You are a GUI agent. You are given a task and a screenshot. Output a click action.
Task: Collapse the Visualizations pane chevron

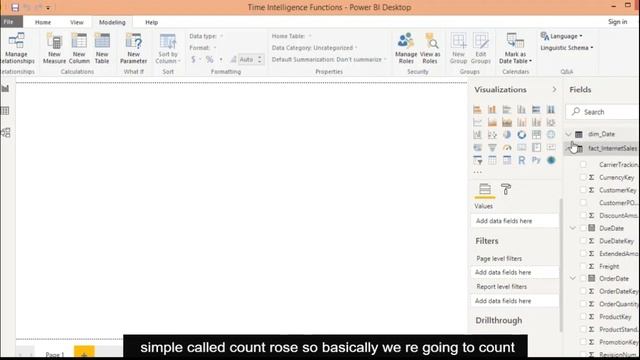pos(554,89)
